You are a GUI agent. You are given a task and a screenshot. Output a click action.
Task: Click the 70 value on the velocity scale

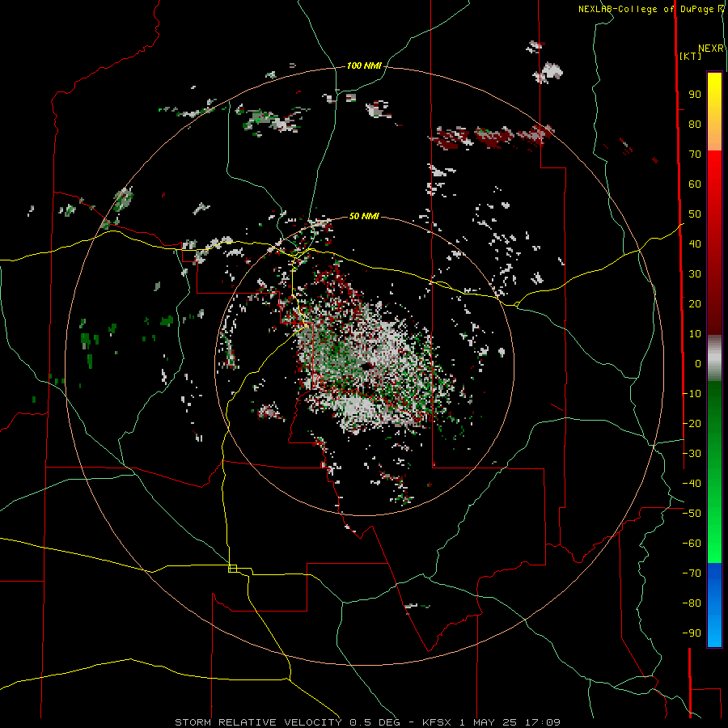click(695, 154)
